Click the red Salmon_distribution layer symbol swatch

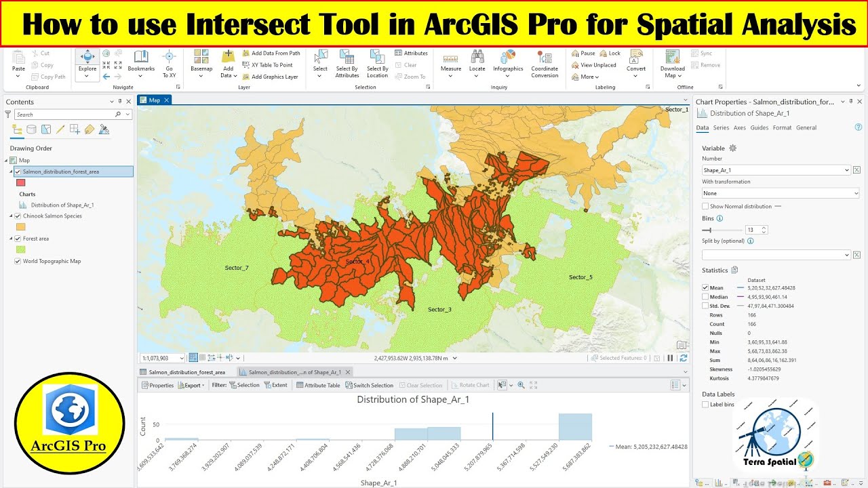pos(20,183)
